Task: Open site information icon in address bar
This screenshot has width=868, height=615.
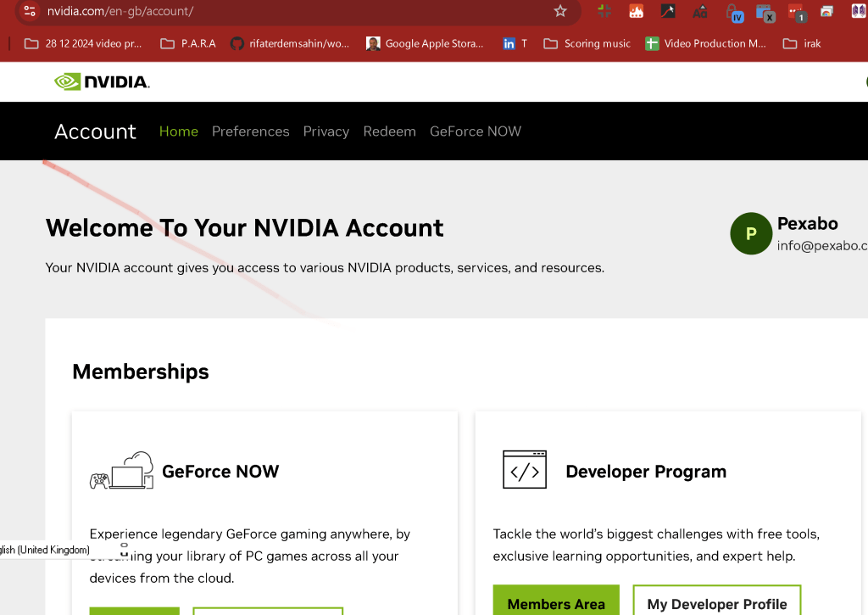Action: (x=30, y=10)
